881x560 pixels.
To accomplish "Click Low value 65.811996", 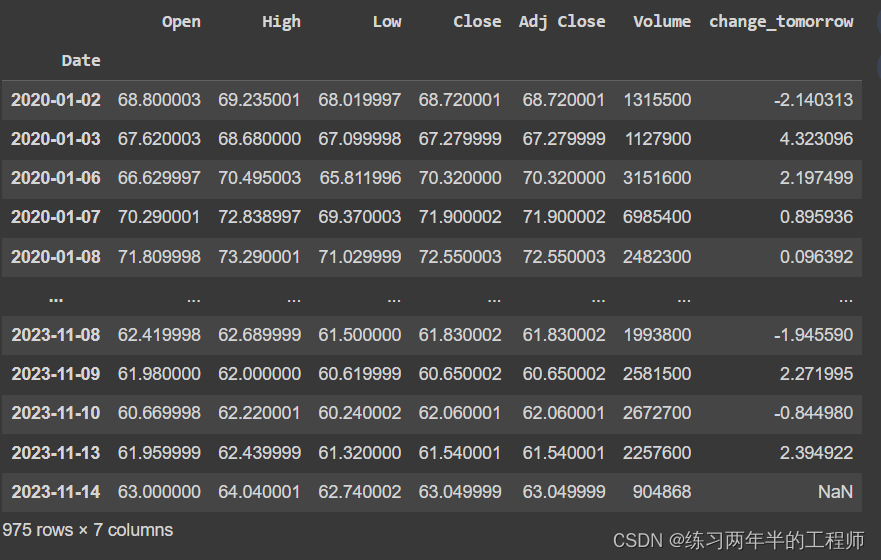I will click(x=360, y=178).
